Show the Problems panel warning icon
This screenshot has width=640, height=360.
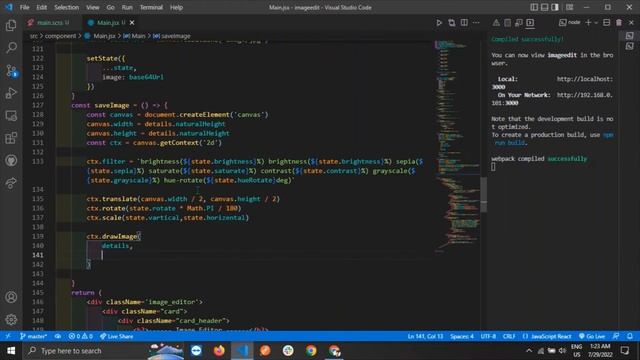pos(496,23)
